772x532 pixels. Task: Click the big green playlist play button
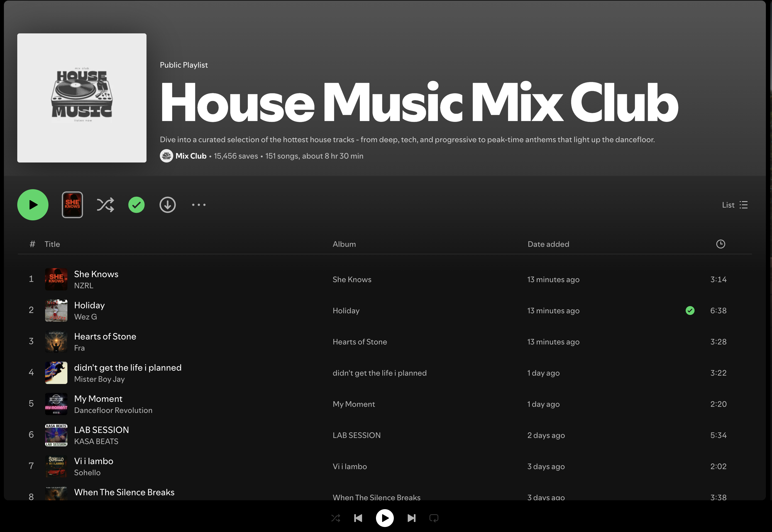pyautogui.click(x=33, y=205)
